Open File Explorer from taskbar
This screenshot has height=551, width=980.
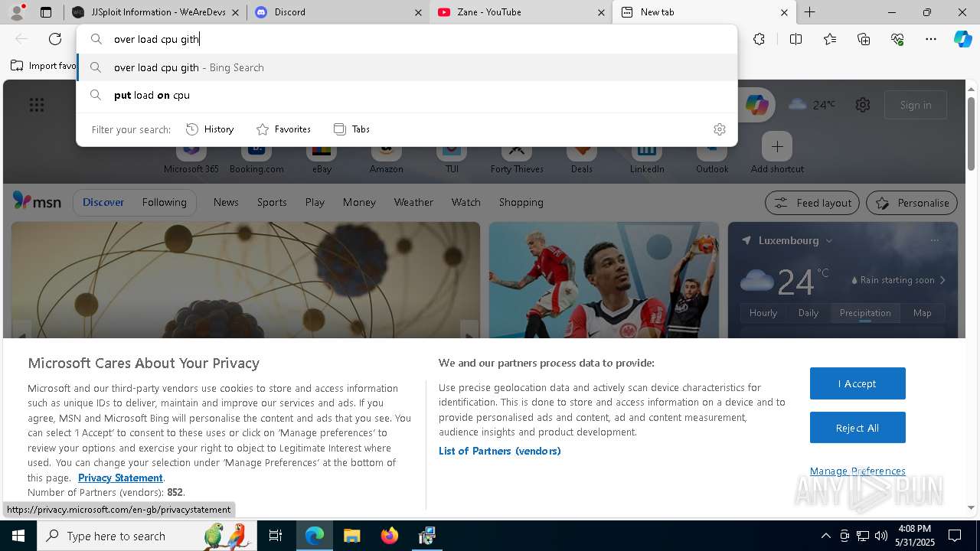(x=351, y=536)
